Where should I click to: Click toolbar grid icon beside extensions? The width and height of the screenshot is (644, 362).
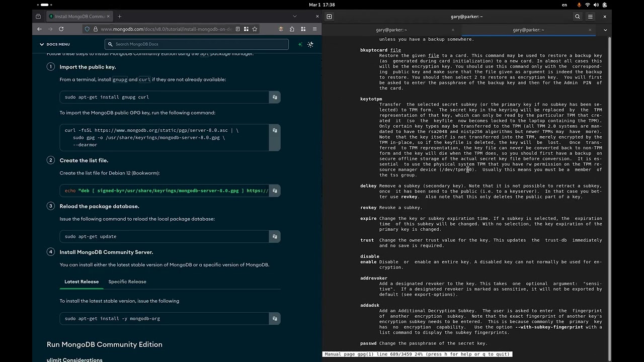303,29
